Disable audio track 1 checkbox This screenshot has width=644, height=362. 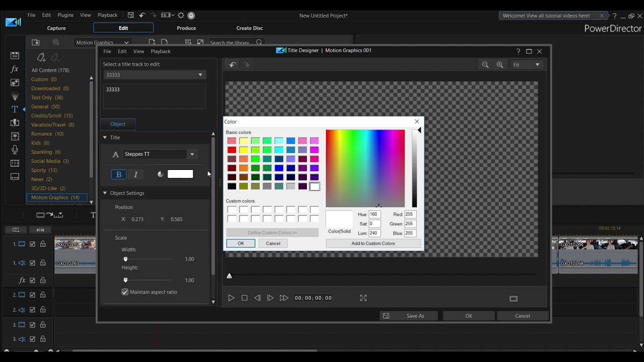click(33, 263)
